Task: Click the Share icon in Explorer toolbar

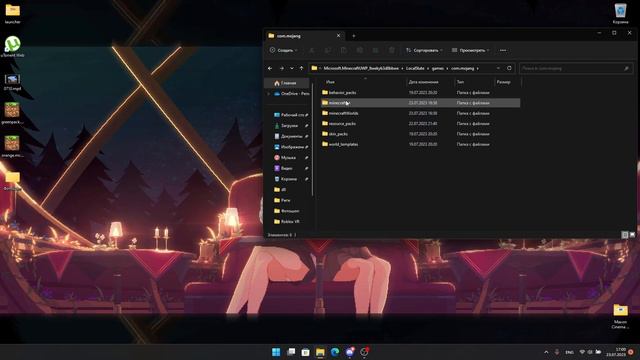Action: point(376,50)
